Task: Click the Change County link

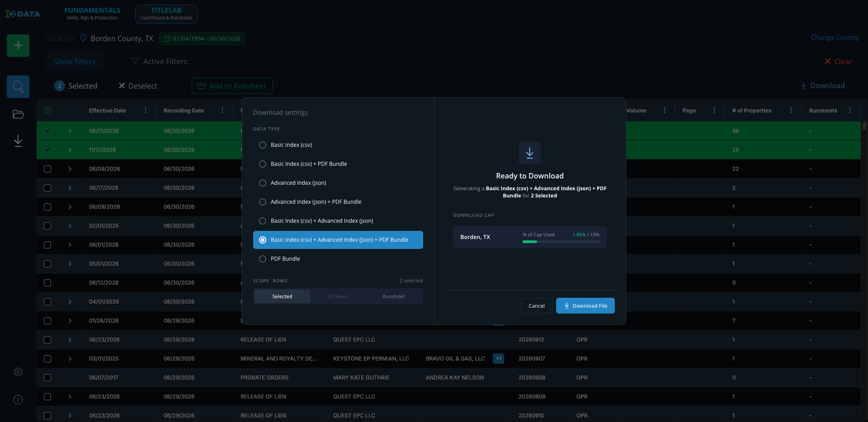Action: pos(835,38)
